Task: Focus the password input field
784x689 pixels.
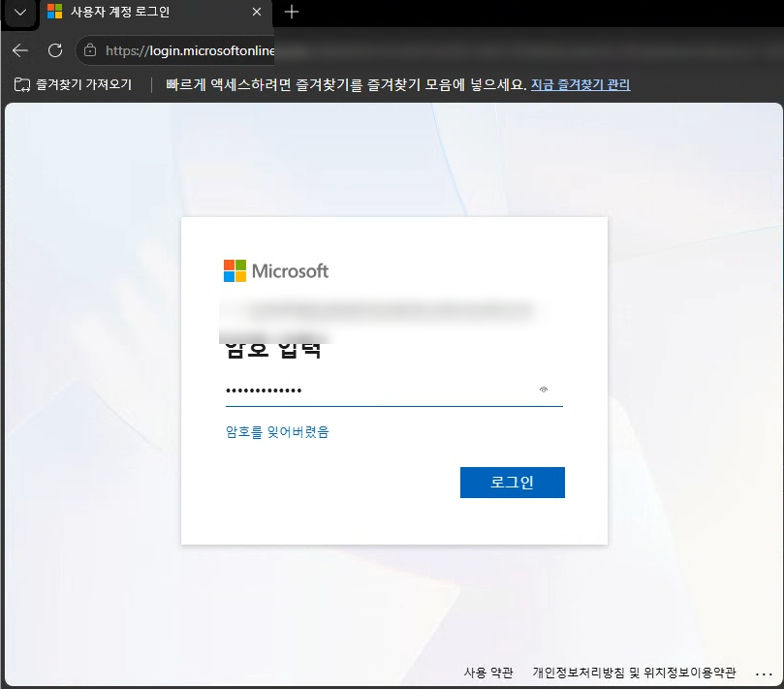Action: pyautogui.click(x=394, y=391)
